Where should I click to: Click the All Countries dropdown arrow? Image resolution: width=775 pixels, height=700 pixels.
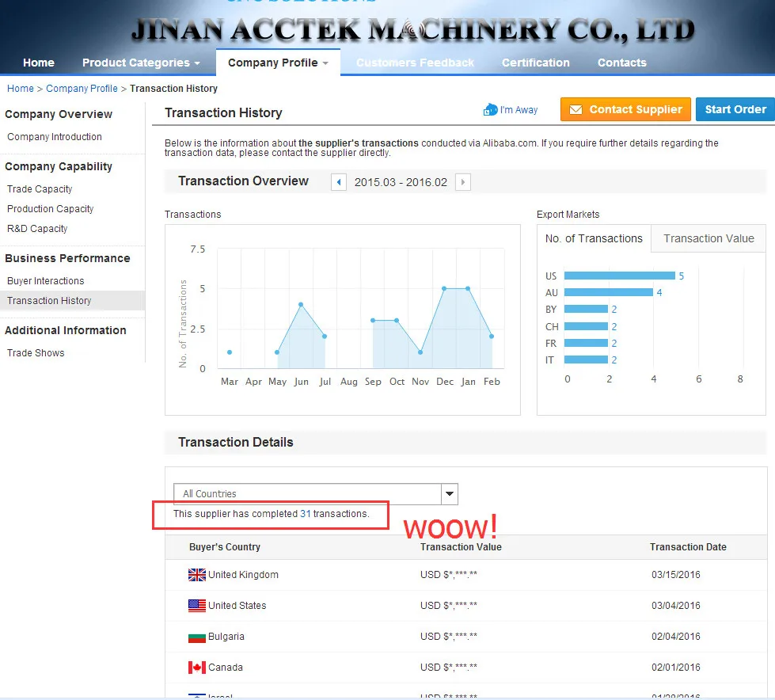[x=450, y=494]
